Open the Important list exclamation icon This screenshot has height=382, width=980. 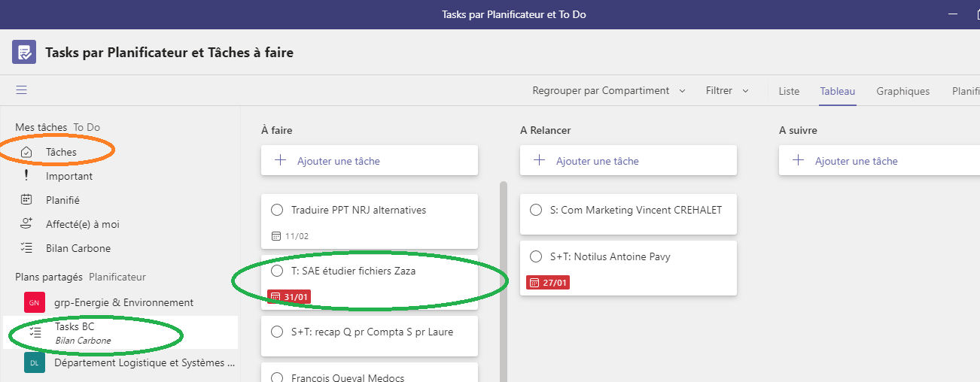[26, 176]
